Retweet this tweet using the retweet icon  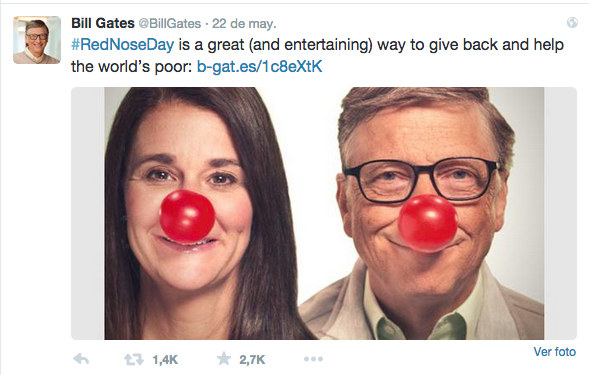point(134,360)
